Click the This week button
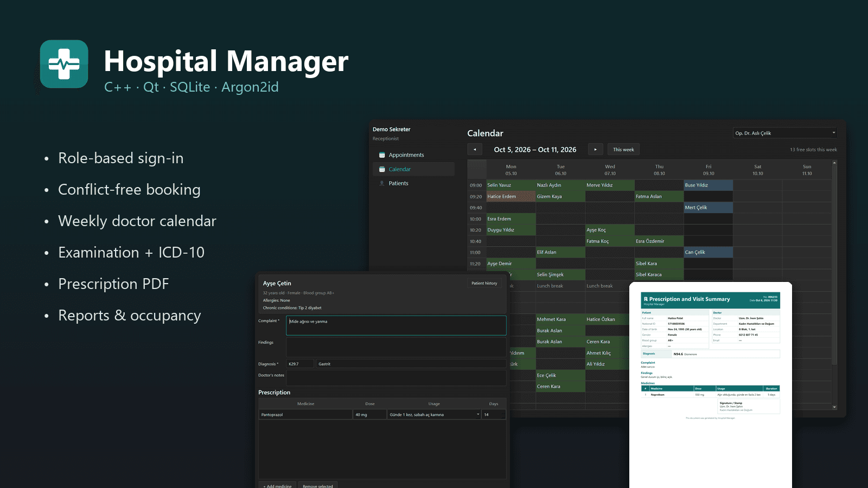Screen dimensions: 868x488 coord(623,150)
